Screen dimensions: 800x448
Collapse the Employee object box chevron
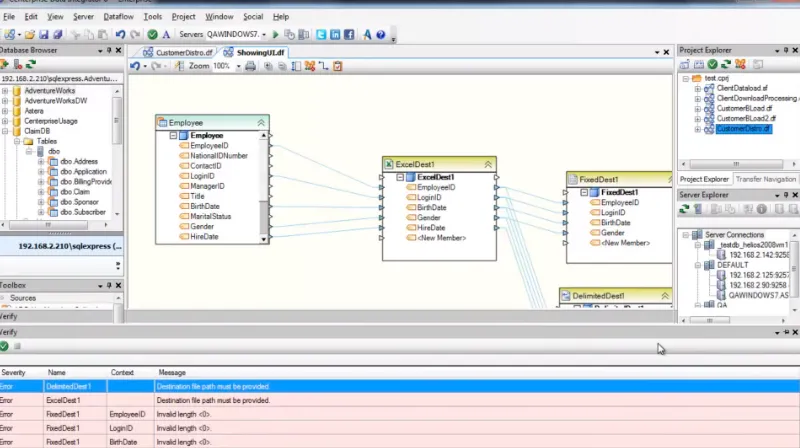261,123
